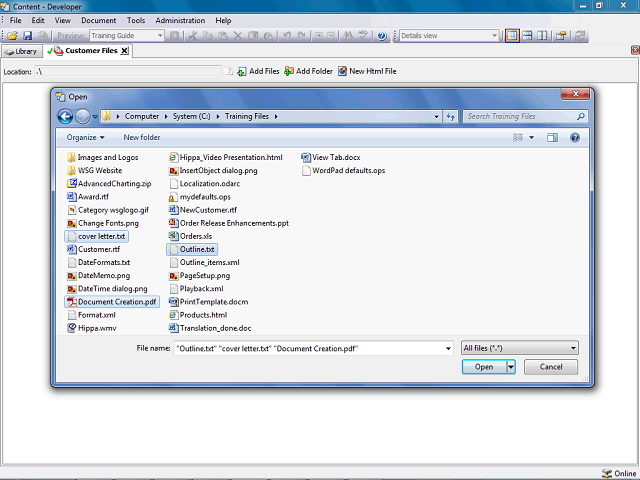Click the properties icon next to layout buttons
This screenshot has width=640, height=480.
(562, 36)
